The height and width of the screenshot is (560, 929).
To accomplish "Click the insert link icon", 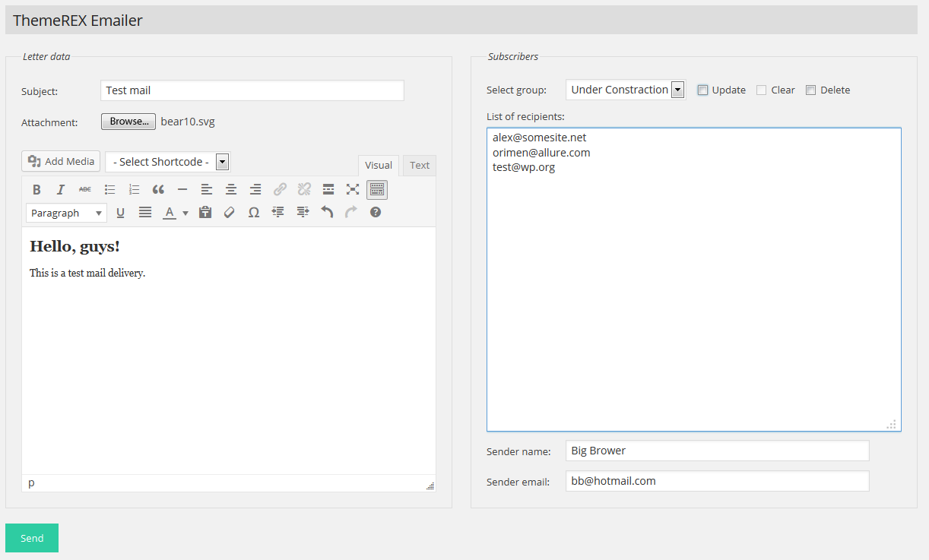I will [280, 190].
